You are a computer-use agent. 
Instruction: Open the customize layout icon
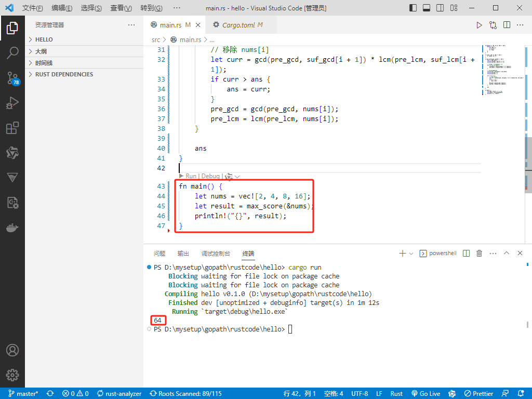click(454, 8)
